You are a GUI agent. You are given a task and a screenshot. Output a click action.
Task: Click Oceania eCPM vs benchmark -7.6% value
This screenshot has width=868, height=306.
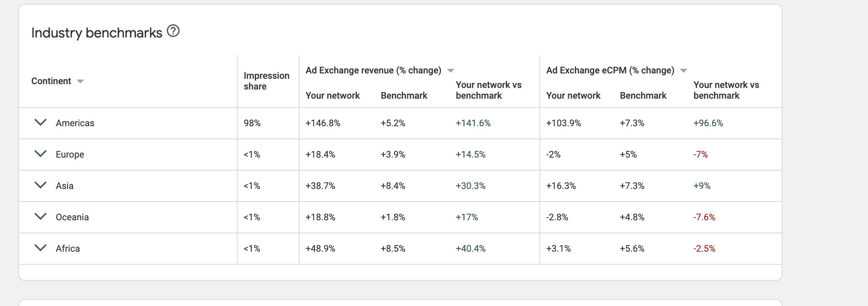click(704, 217)
